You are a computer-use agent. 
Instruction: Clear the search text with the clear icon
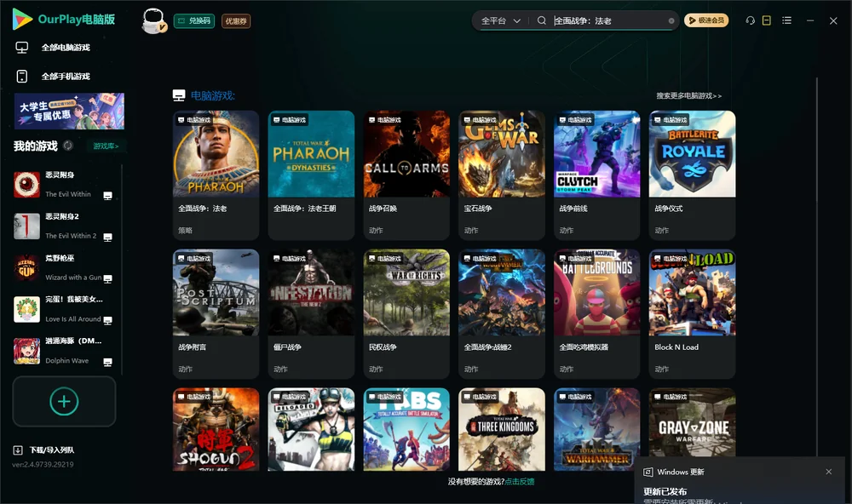(671, 21)
